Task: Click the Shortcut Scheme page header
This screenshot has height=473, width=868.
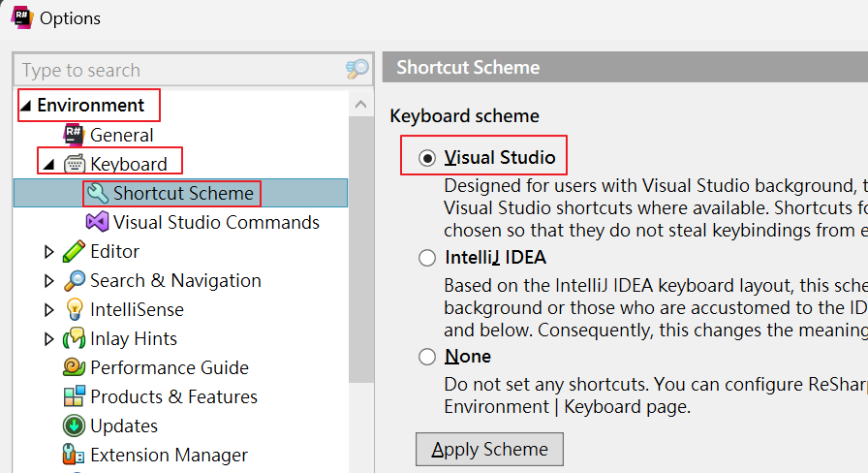Action: point(468,67)
